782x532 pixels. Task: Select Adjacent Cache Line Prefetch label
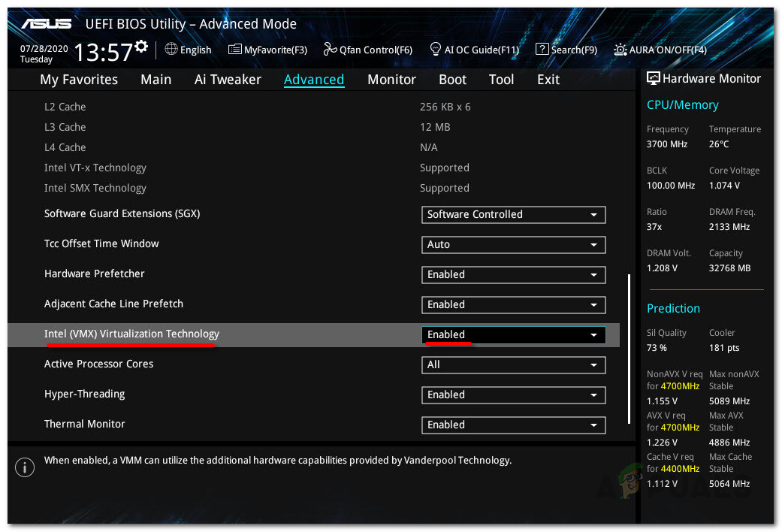(113, 304)
